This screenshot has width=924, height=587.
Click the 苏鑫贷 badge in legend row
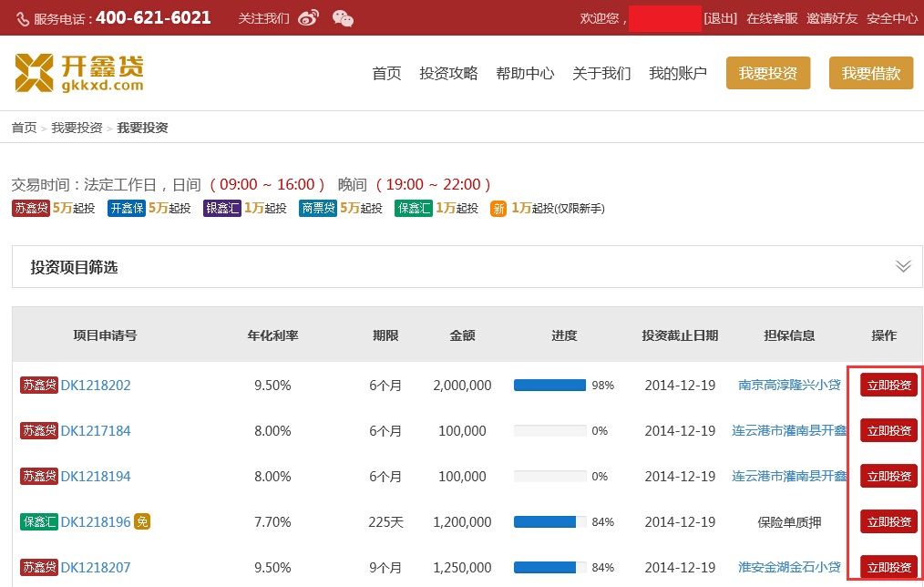[31, 208]
